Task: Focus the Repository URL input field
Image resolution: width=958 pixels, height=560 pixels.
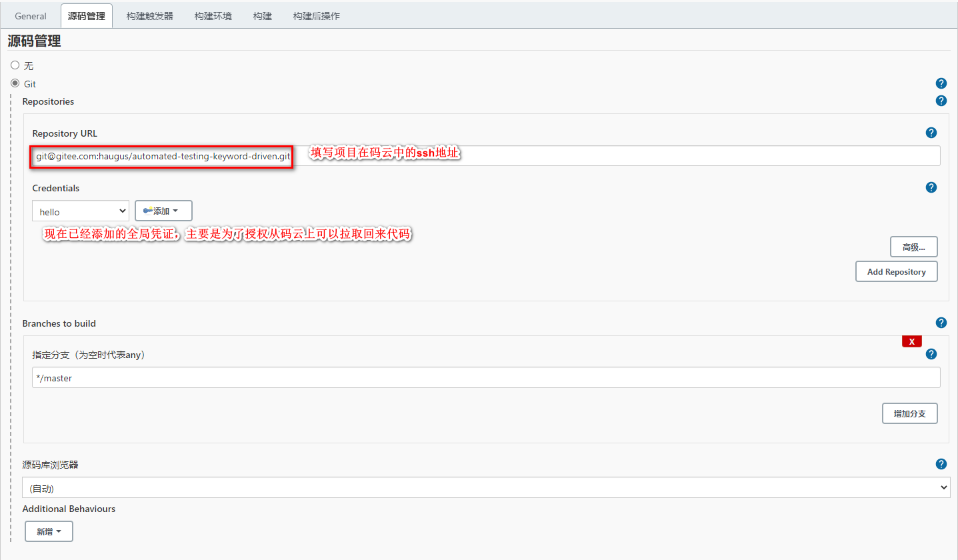Action: click(486, 156)
